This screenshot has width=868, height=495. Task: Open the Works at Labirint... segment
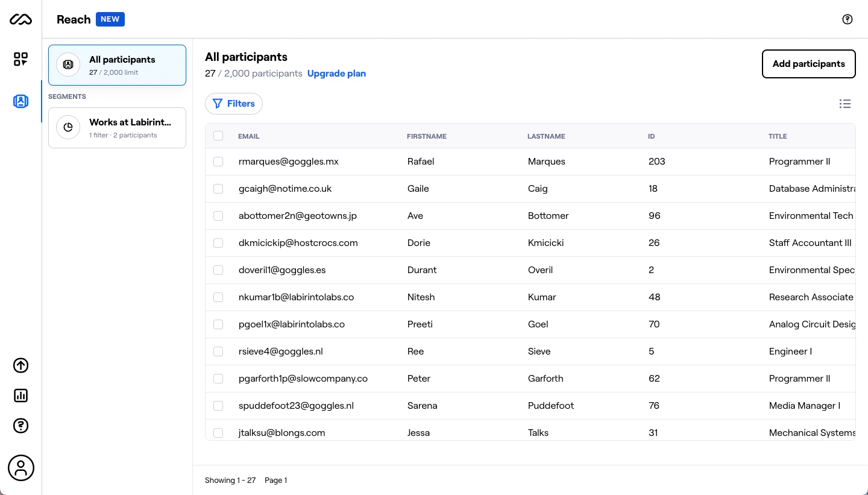(x=117, y=128)
